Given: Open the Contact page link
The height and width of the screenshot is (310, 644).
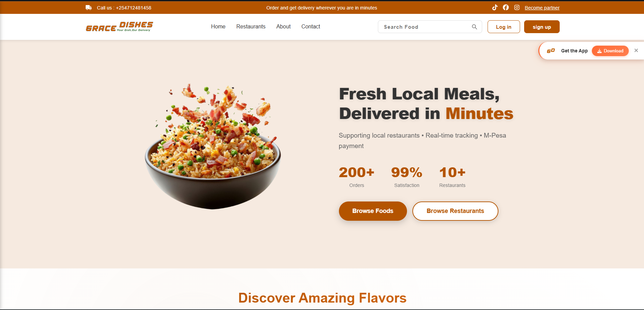Looking at the screenshot, I should (311, 26).
